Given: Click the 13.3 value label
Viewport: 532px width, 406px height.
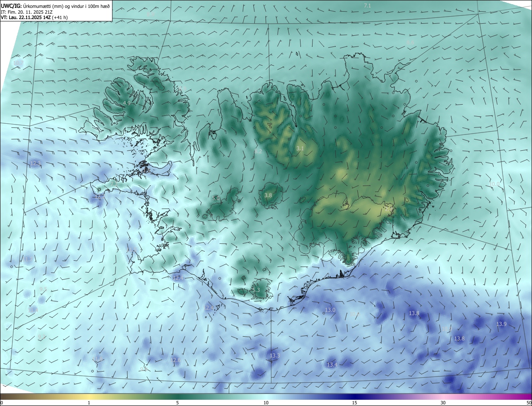Looking at the screenshot, I should [x=275, y=356].
